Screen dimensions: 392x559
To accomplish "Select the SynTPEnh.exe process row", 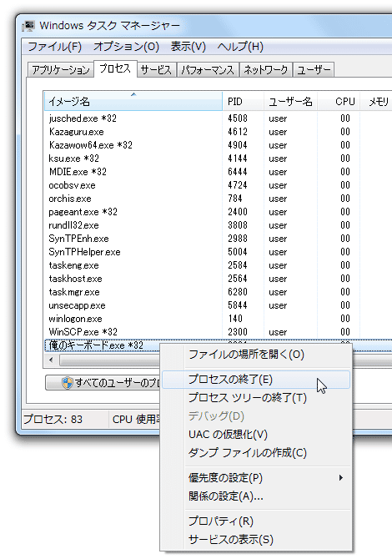I will (218, 239).
